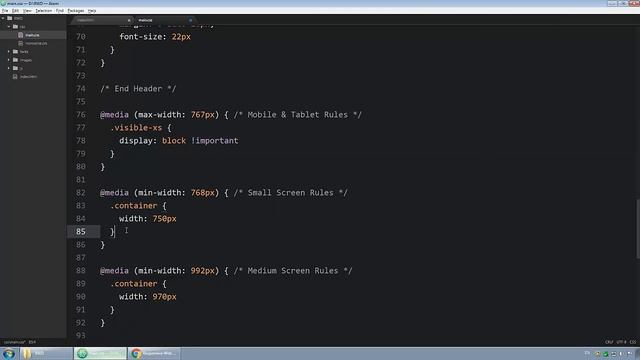Open the File menu
This screenshot has width=640, height=360.
pyautogui.click(x=5, y=11)
